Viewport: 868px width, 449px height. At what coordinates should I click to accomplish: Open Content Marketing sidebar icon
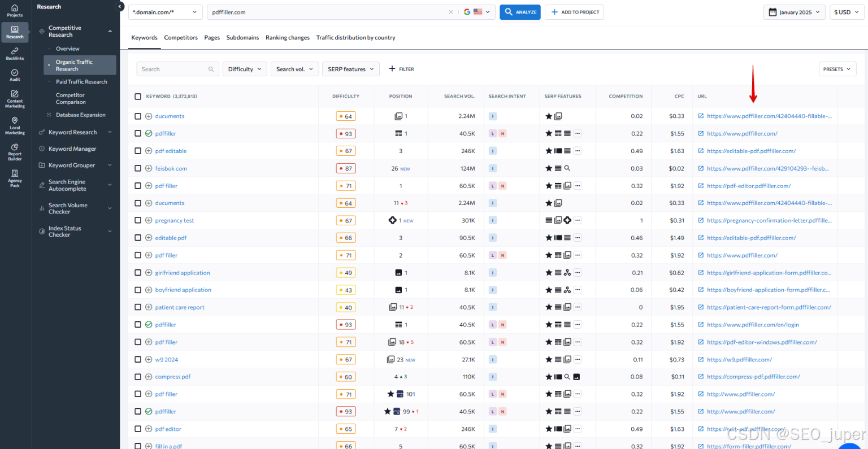click(15, 99)
